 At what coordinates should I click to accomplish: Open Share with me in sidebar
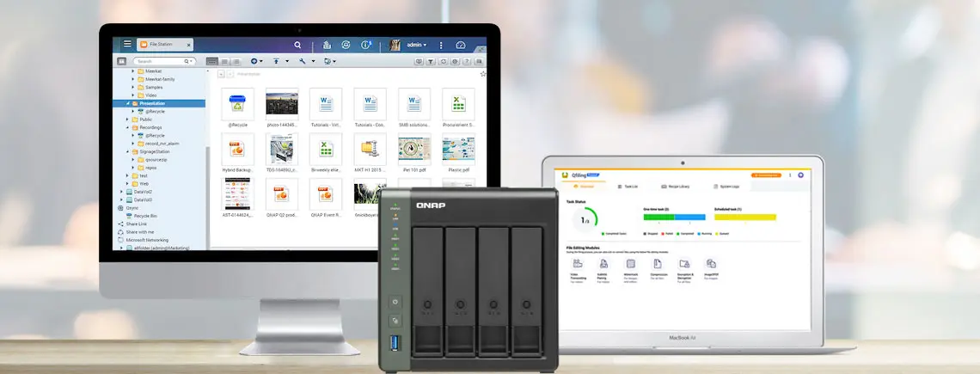[136, 232]
